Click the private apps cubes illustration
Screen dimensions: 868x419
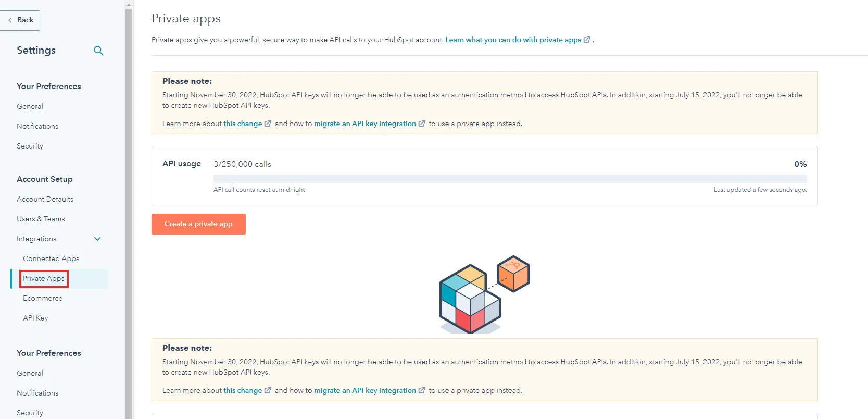pyautogui.click(x=484, y=294)
